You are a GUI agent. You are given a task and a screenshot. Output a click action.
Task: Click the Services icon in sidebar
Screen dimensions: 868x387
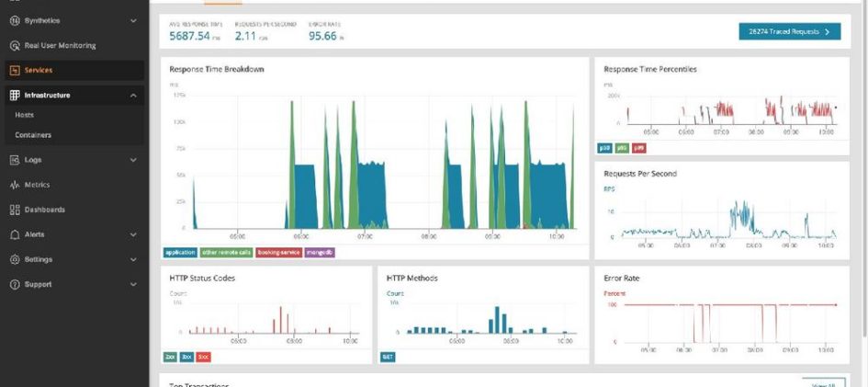[x=15, y=70]
